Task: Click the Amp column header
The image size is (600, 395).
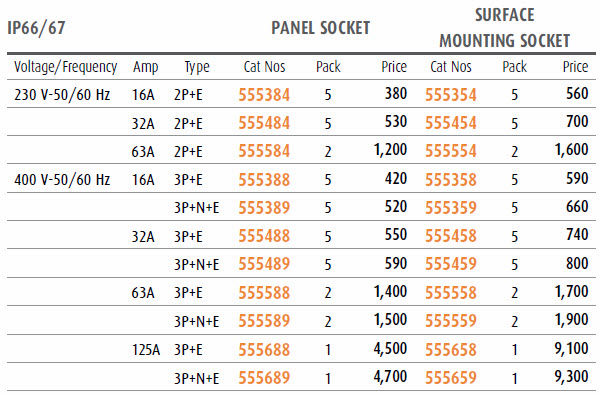Action: (x=145, y=68)
